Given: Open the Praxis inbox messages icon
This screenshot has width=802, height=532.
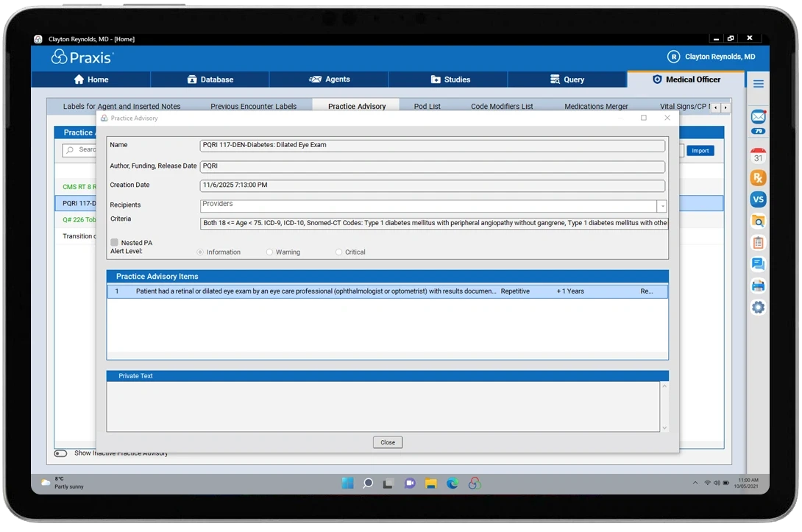Looking at the screenshot, I should click(759, 116).
